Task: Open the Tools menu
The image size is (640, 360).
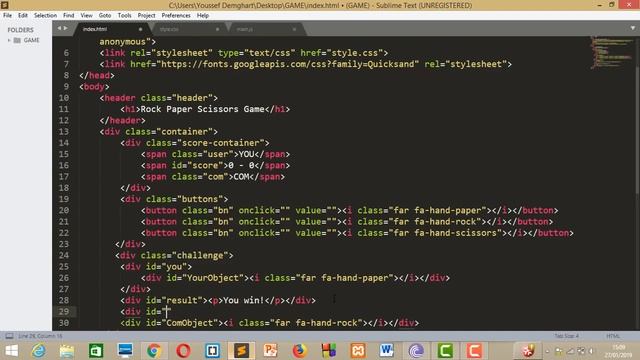Action: [124, 16]
